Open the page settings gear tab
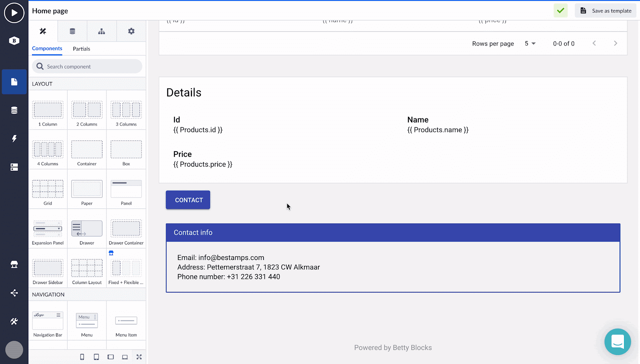The image size is (640, 364). tap(131, 31)
